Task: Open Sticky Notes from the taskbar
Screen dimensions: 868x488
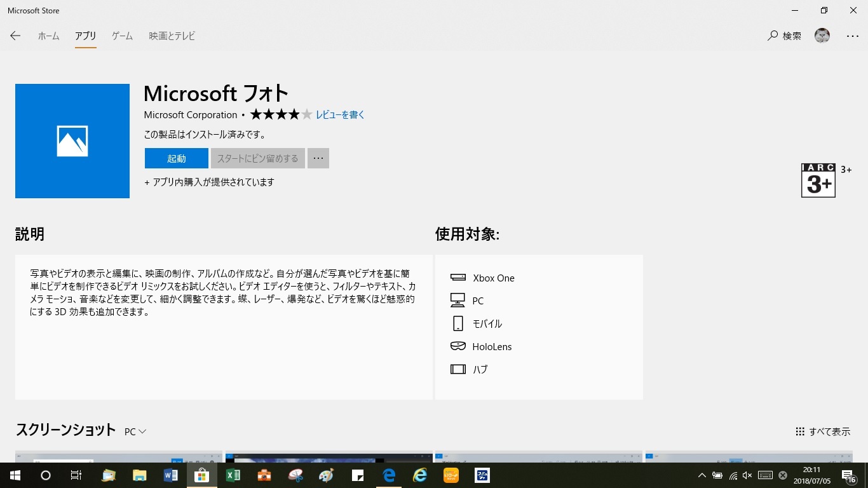Action: [x=358, y=475]
